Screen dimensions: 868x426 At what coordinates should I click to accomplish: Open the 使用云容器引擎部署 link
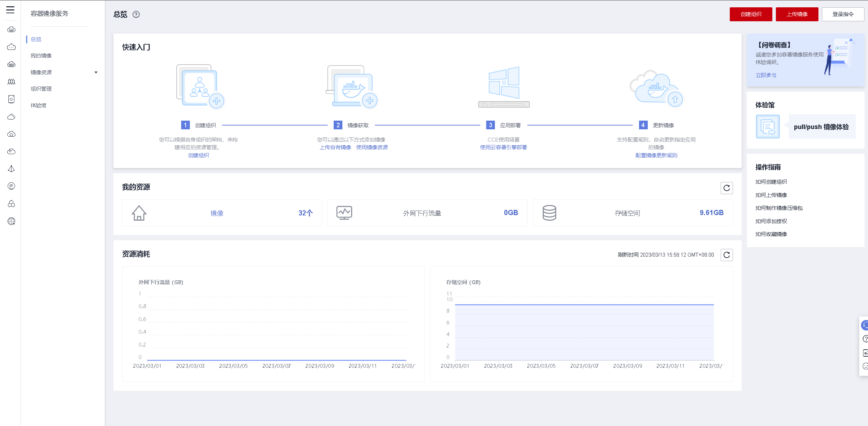[503, 147]
